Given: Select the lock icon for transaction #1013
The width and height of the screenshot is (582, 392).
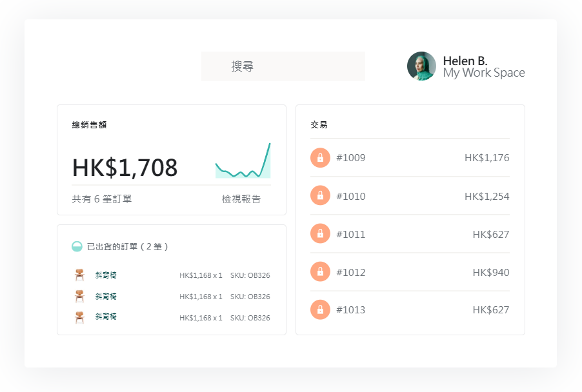Looking at the screenshot, I should point(321,309).
